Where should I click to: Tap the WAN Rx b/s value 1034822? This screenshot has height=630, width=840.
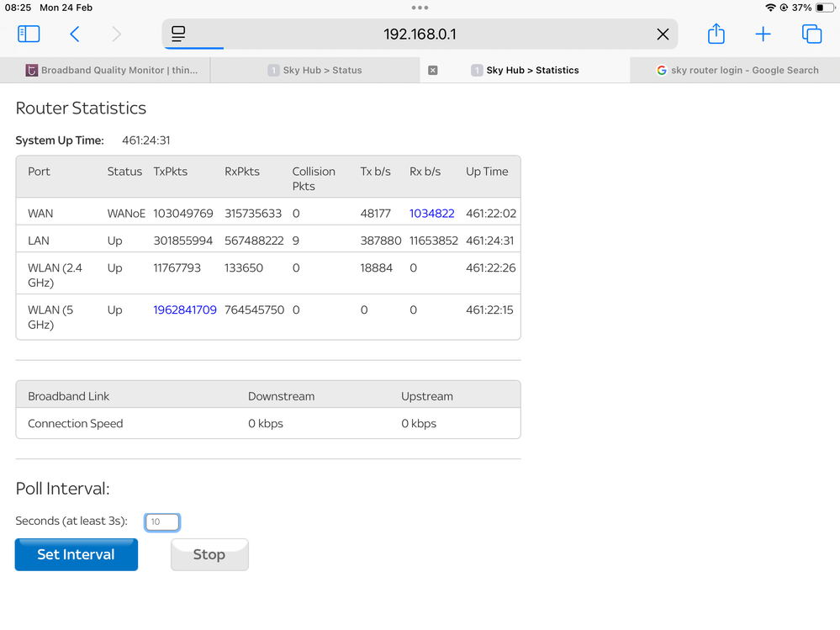(x=431, y=214)
